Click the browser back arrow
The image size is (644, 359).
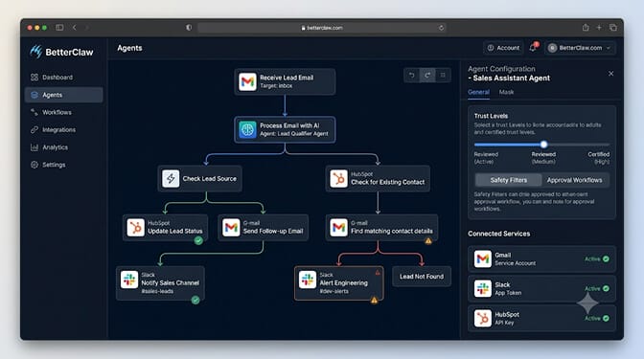[75, 28]
